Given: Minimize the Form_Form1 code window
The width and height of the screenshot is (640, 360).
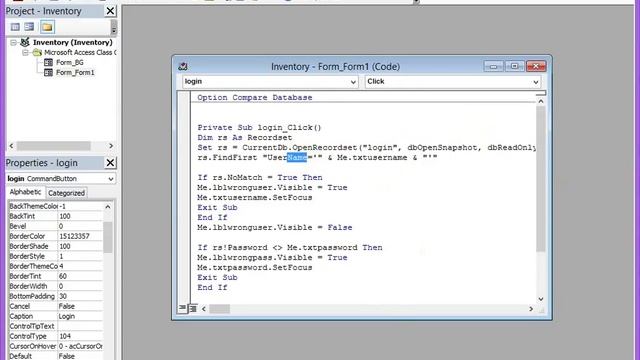Looking at the screenshot, I should click(x=493, y=66).
